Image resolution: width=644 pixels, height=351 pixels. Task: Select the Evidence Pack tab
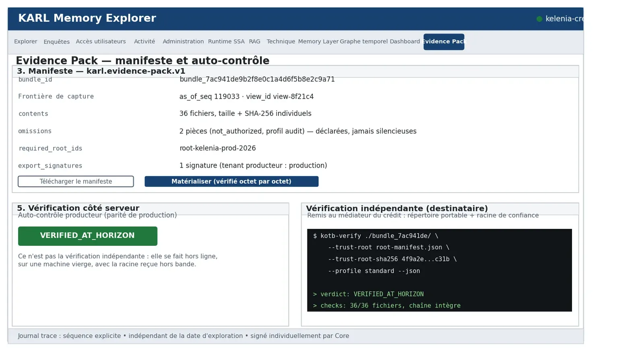point(444,42)
